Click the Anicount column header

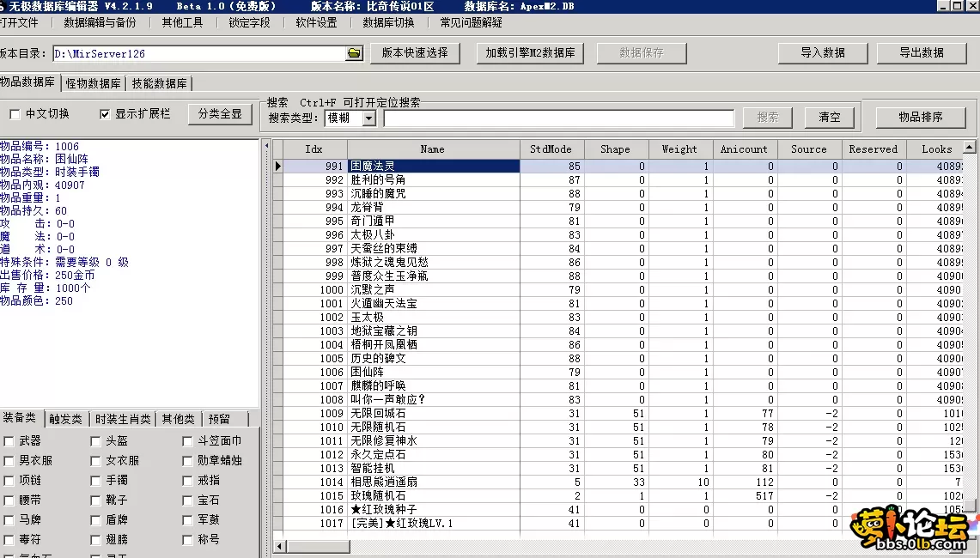click(x=744, y=149)
